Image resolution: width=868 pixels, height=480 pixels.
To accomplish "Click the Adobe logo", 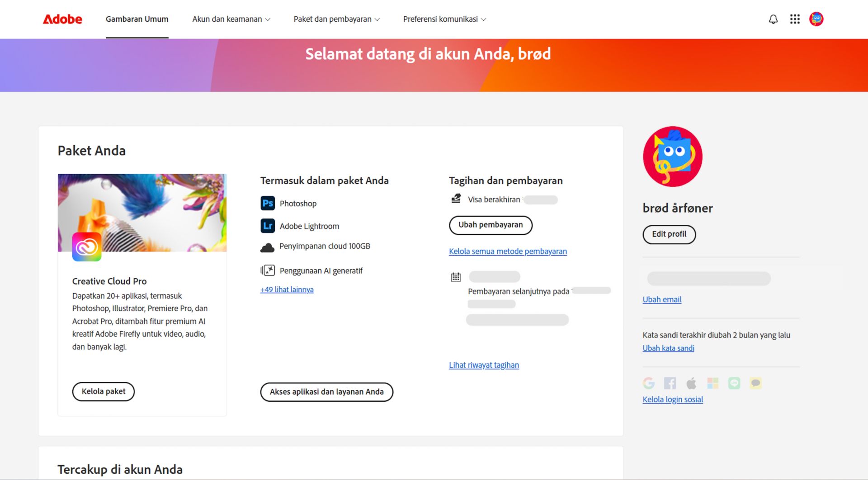I will coord(62,19).
